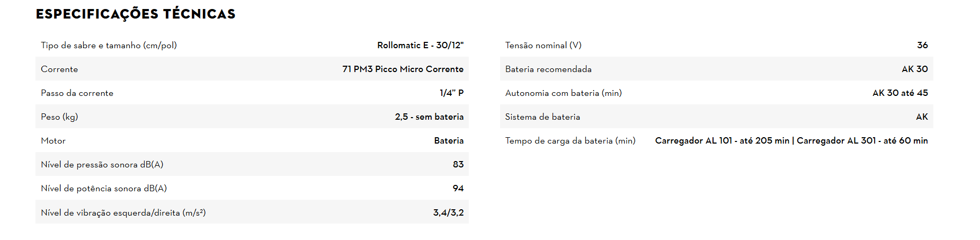Click the Bateria recomendada label

[548, 69]
